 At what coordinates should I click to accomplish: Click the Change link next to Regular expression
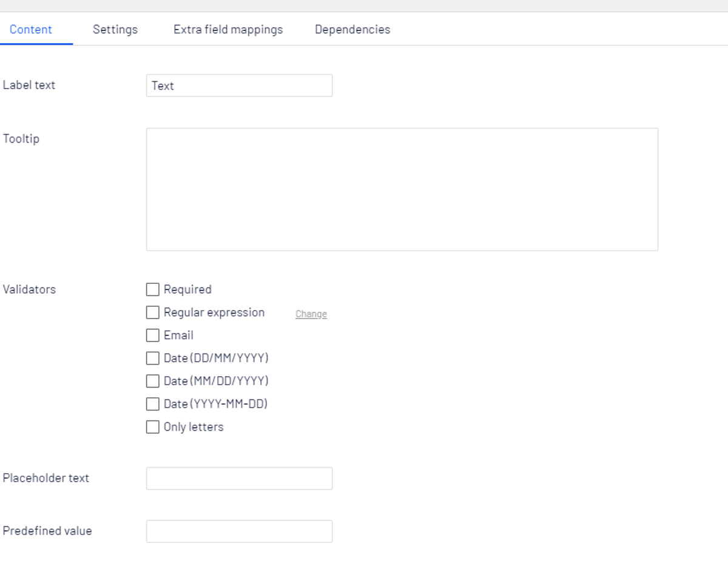[311, 314]
